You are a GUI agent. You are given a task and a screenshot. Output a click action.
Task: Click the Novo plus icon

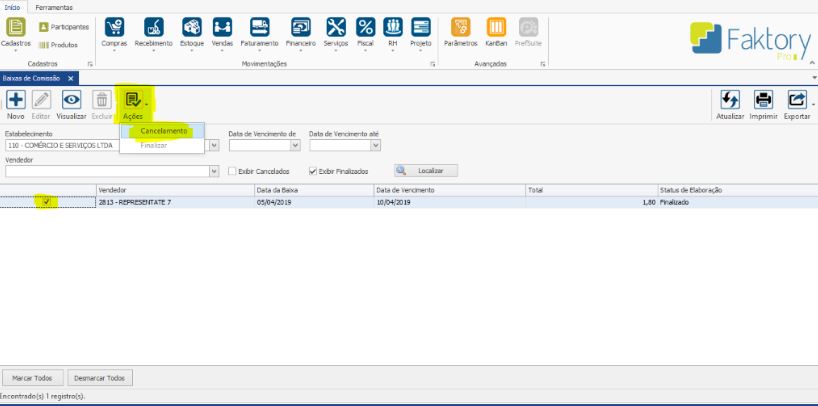(x=16, y=100)
